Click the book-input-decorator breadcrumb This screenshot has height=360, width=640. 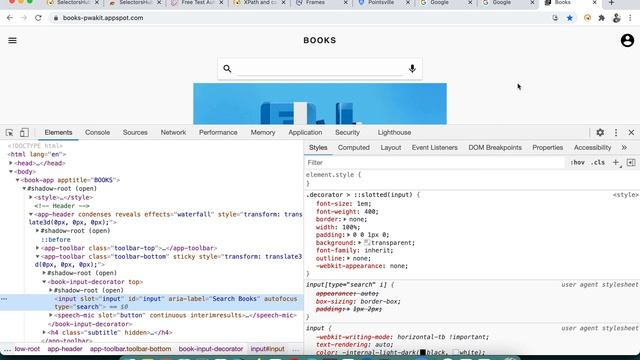click(211, 349)
